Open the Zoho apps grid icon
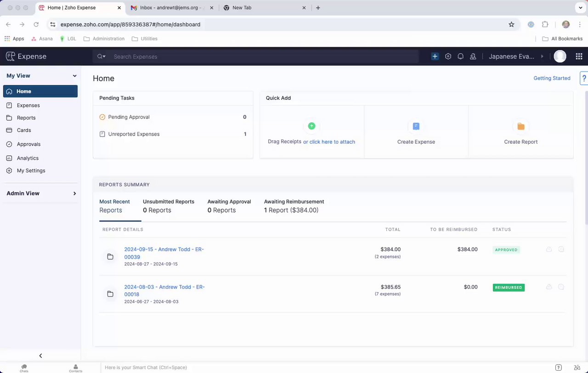 click(579, 57)
